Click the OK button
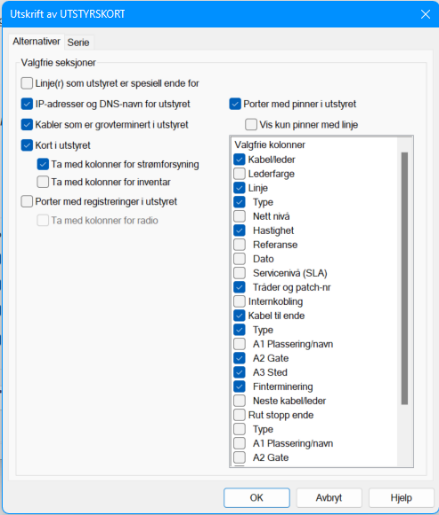Screen dimensions: 439x515 click(257, 498)
